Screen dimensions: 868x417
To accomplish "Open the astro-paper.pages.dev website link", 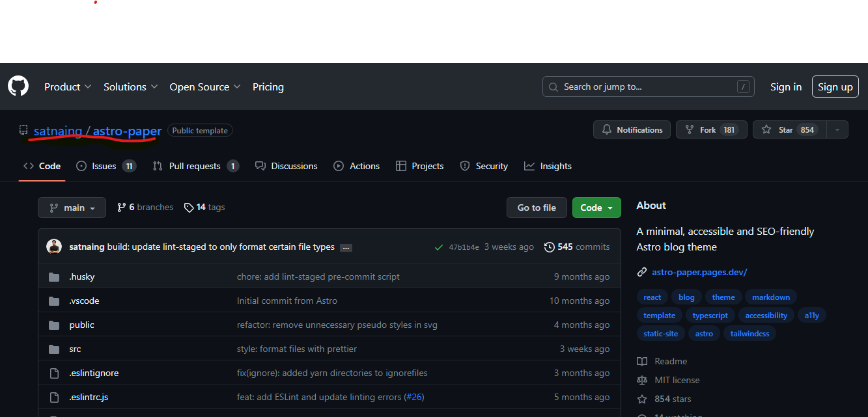I will point(699,273).
